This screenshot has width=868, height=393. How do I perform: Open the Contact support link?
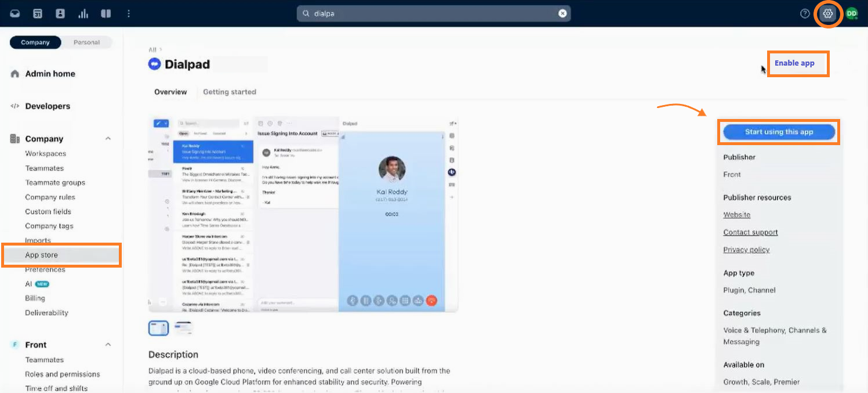point(750,232)
